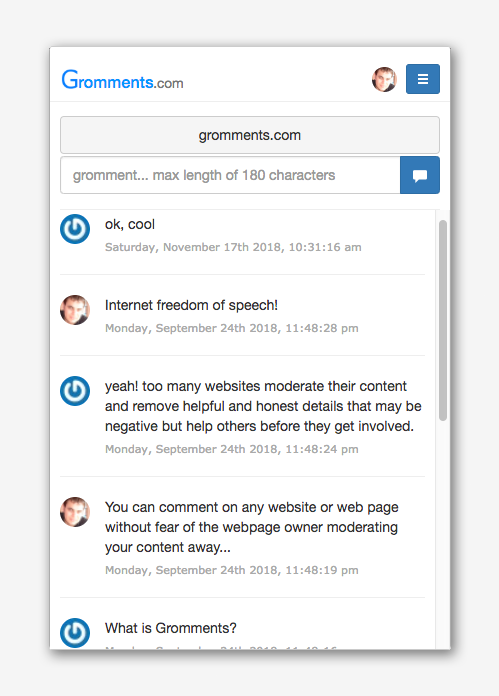Click the Gromments.com logo
The width and height of the screenshot is (499, 696).
pyautogui.click(x=123, y=80)
